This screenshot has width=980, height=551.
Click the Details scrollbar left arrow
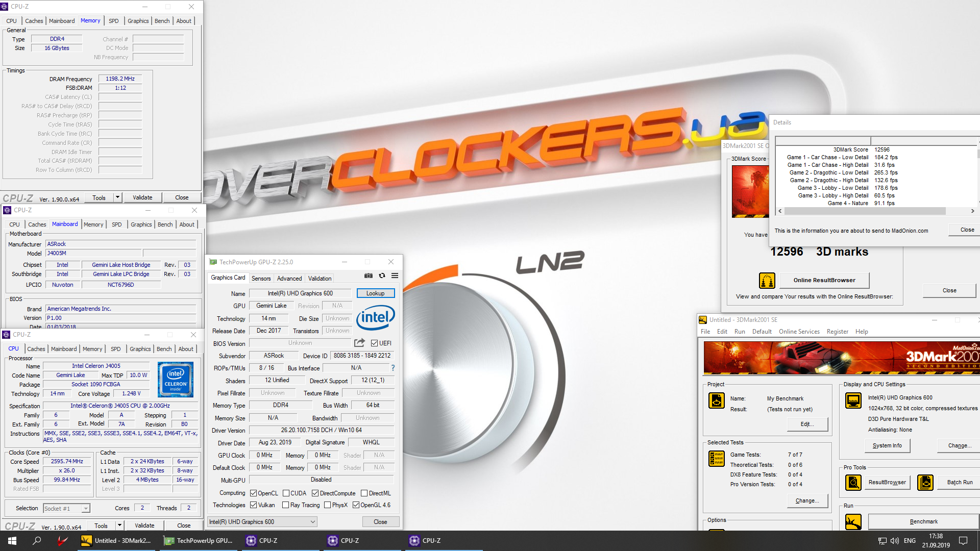(x=780, y=211)
